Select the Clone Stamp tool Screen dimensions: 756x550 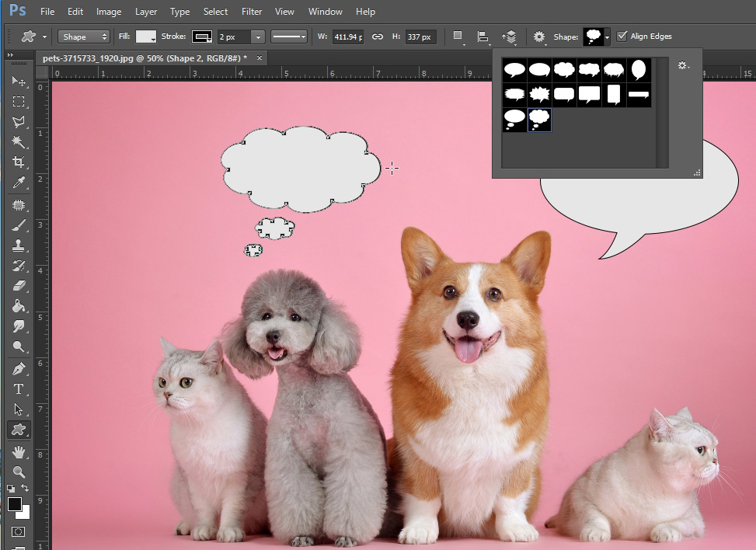[19, 245]
